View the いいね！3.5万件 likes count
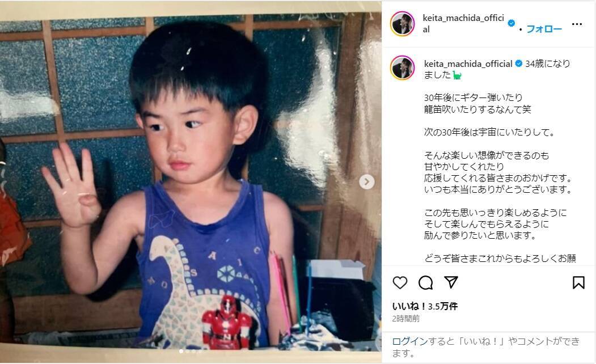Viewport: 596px width, 364px height. (425, 306)
